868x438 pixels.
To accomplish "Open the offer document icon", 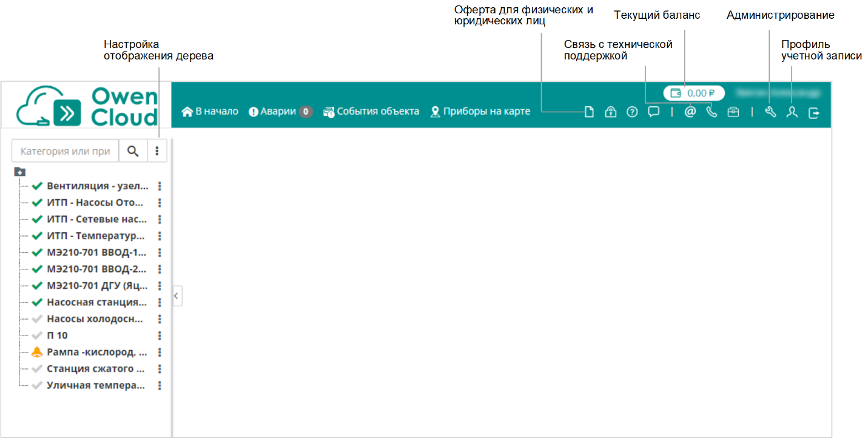I will tap(588, 112).
